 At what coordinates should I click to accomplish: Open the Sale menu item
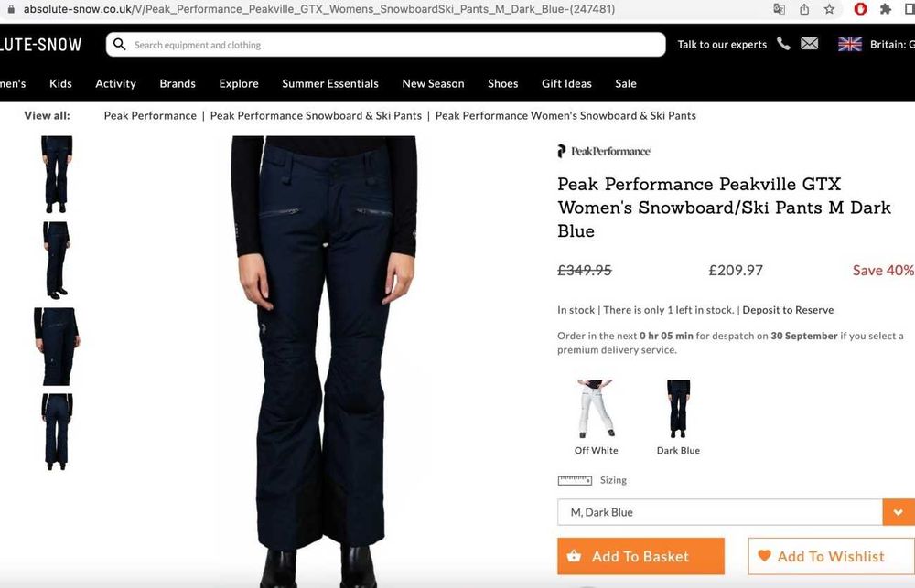click(626, 83)
